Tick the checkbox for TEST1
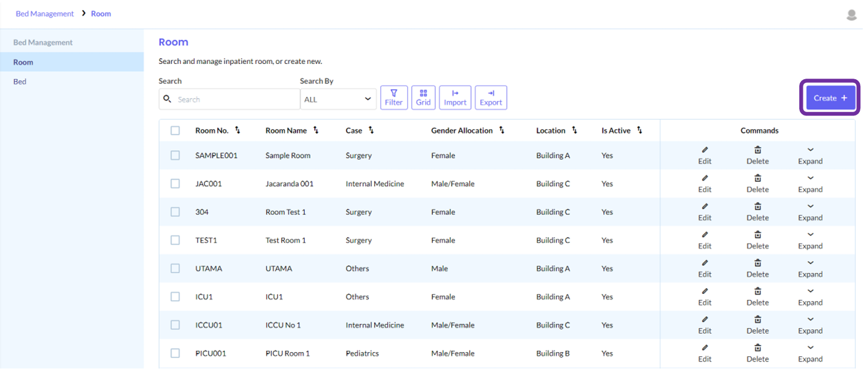 pyautogui.click(x=175, y=240)
